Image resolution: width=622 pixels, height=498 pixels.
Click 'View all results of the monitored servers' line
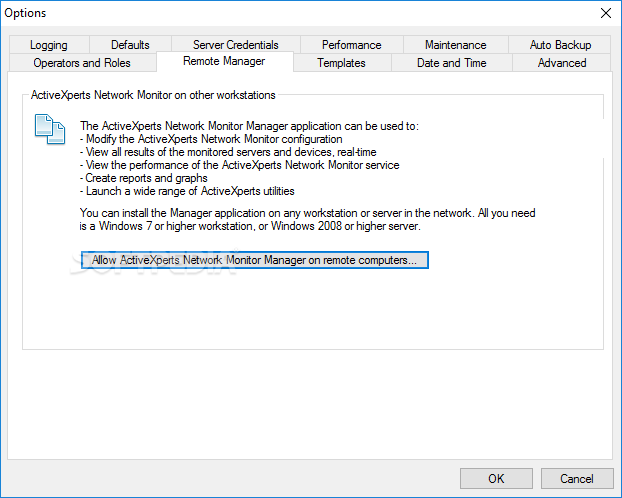click(228, 152)
